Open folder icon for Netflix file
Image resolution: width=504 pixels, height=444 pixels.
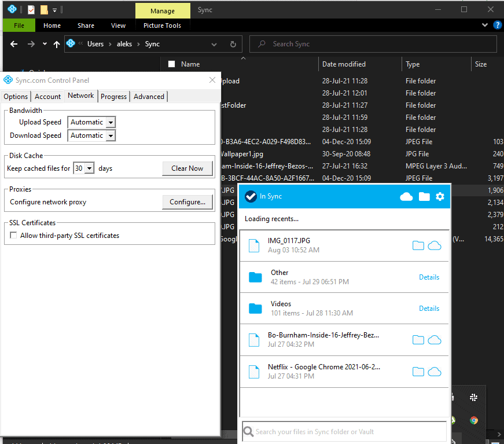(418, 371)
